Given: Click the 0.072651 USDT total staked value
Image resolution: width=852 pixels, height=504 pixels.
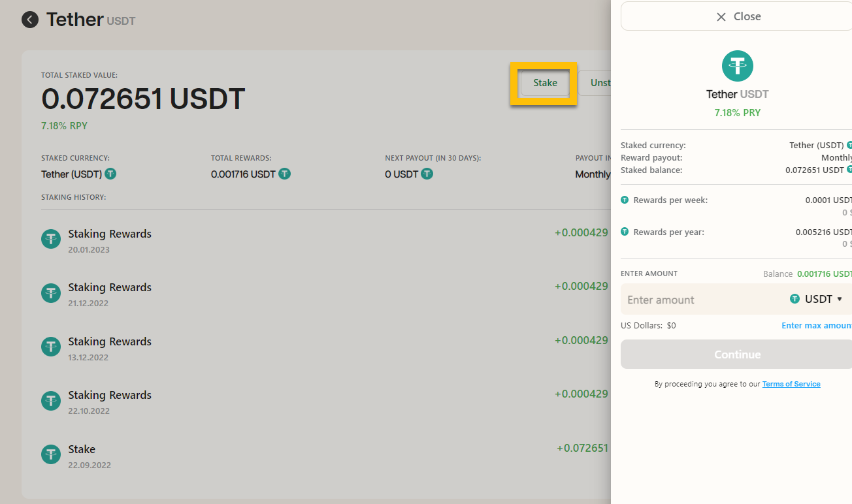Looking at the screenshot, I should click(143, 99).
